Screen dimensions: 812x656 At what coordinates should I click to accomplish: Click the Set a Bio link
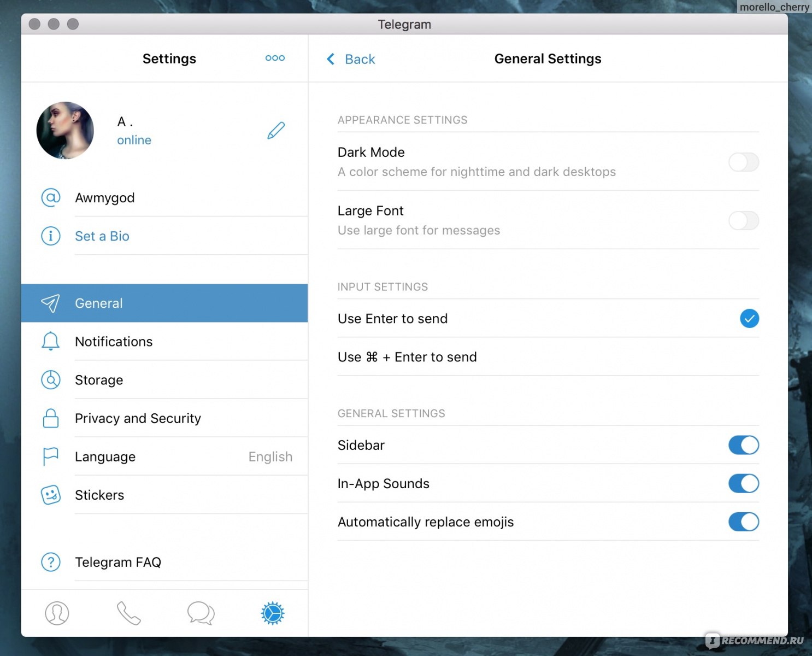pos(102,236)
